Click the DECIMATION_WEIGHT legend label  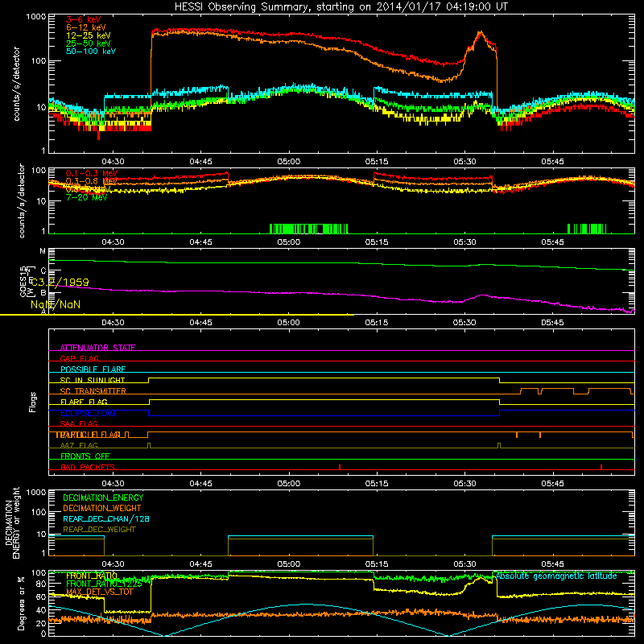click(x=102, y=508)
